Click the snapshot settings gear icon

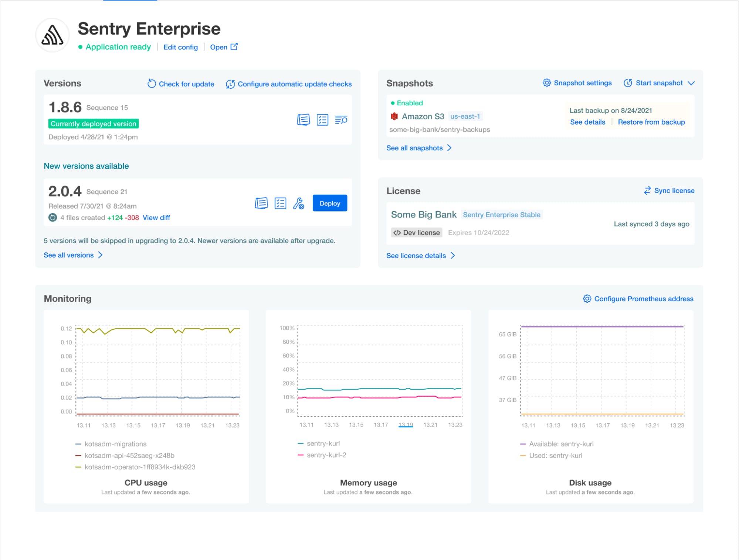[x=546, y=82]
